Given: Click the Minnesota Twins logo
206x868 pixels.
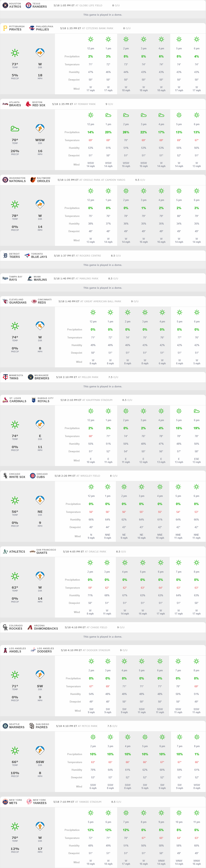Looking at the screenshot, I should click(x=5, y=377).
